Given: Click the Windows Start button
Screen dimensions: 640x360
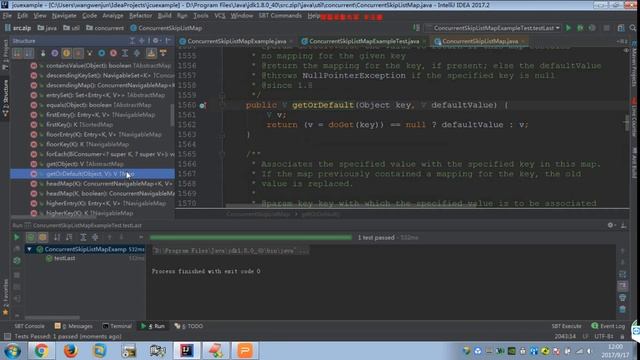Looking at the screenshot, I should tap(12, 351).
